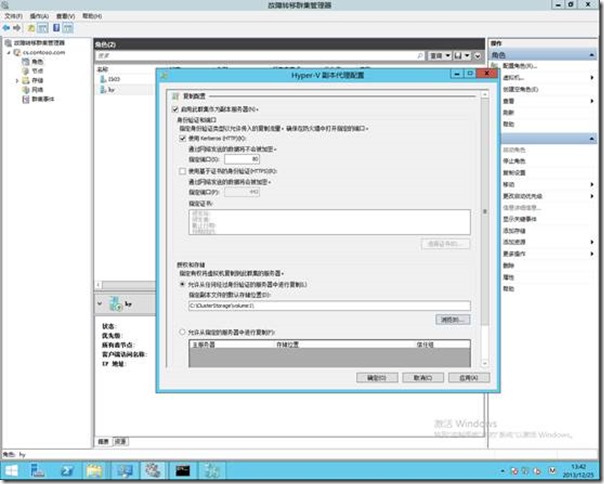The width and height of the screenshot is (604, 484).
Task: Collapse the 角色 section in Actions pane
Action: pyautogui.click(x=591, y=55)
